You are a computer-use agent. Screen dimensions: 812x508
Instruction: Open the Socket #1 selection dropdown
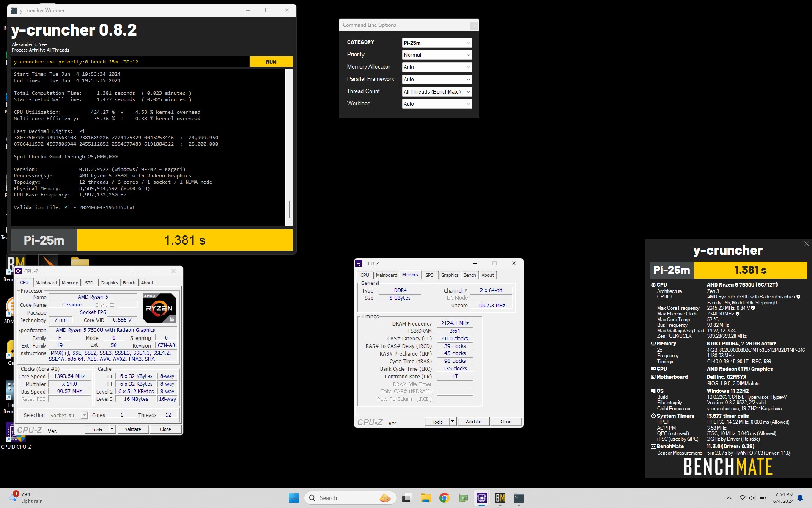click(x=68, y=415)
